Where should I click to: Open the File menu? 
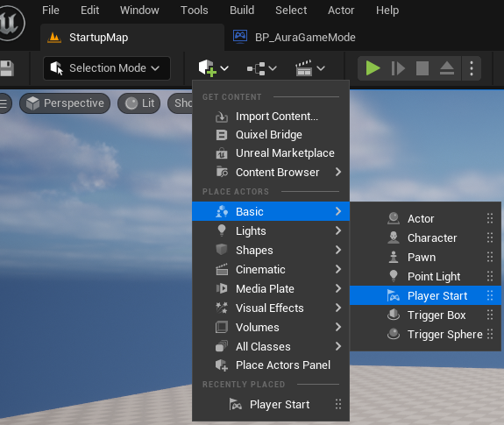[x=51, y=11]
